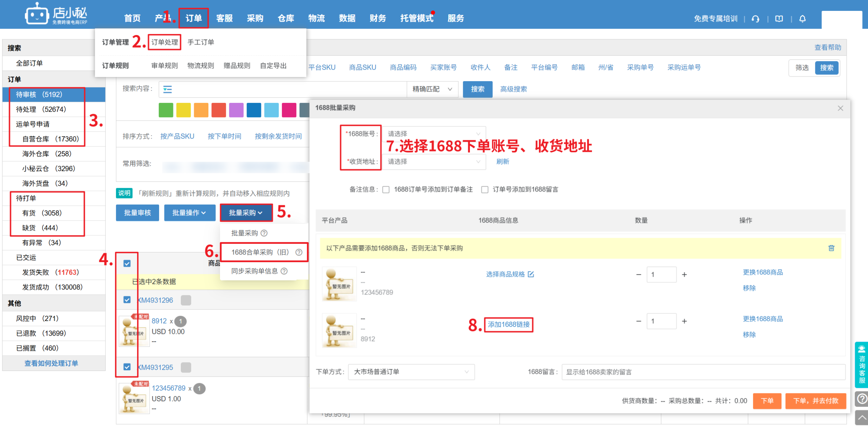This screenshot has height=428, width=868.
Task: Click dialog thumbnail of product 123456789
Action: tap(339, 284)
